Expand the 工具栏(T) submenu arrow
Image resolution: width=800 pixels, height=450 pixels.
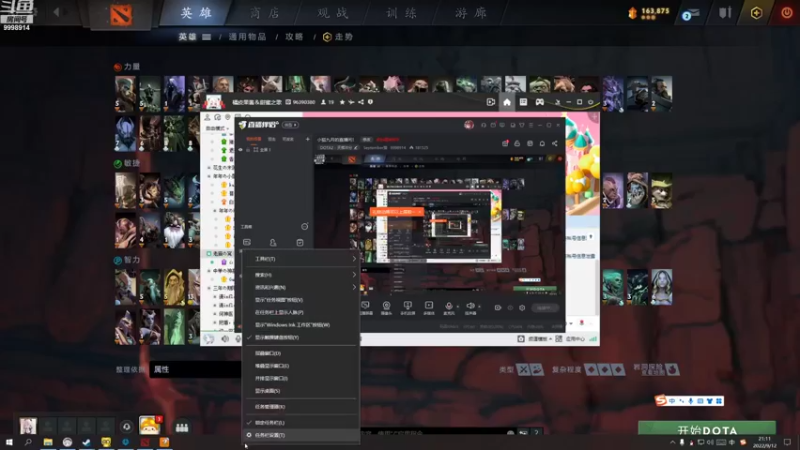coord(354,259)
